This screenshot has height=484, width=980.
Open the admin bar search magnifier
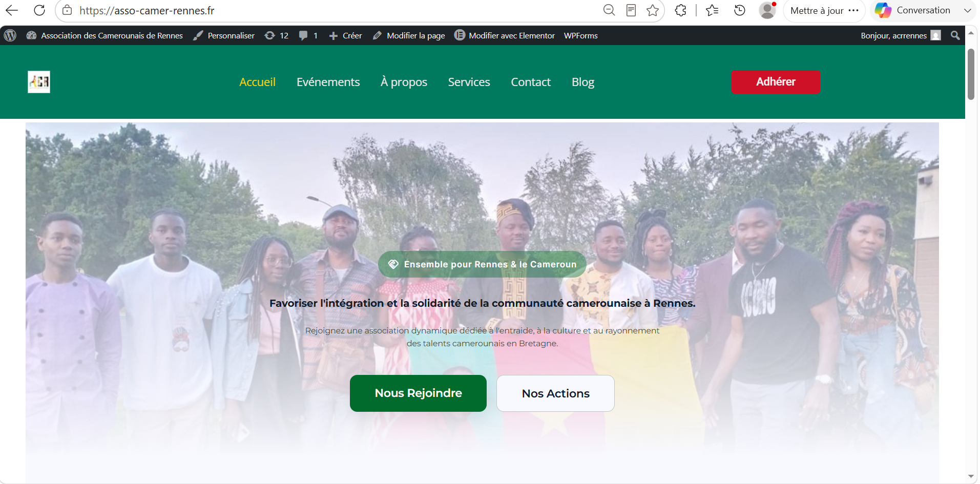click(955, 35)
